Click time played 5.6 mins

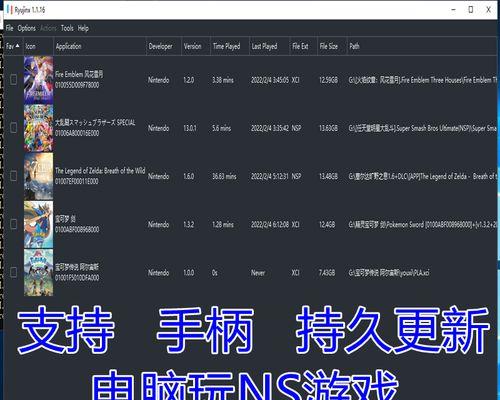221,128
